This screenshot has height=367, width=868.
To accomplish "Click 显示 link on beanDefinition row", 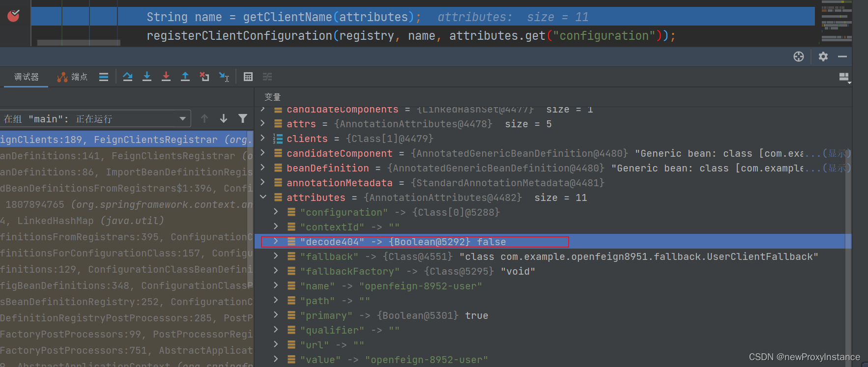I will coord(837,168).
